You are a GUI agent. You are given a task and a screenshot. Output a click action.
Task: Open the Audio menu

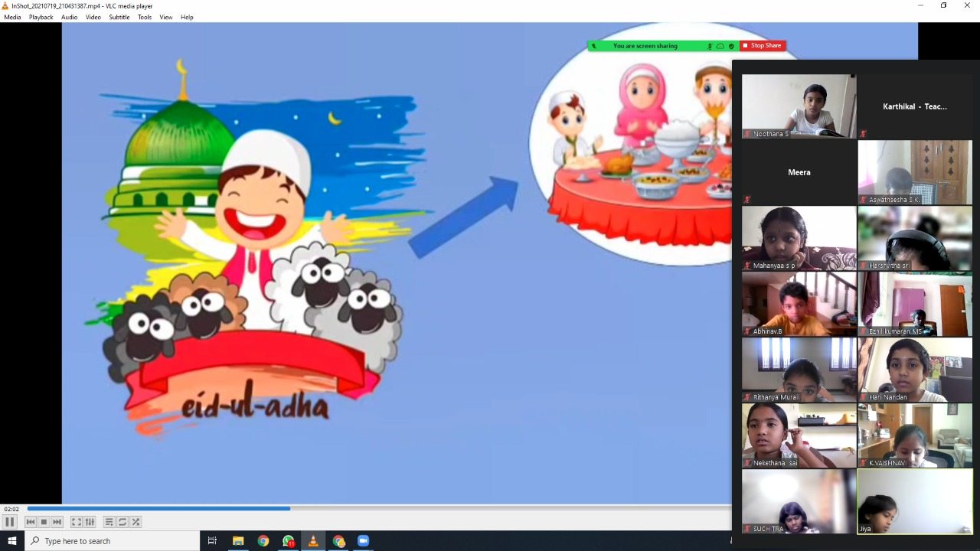(x=69, y=17)
